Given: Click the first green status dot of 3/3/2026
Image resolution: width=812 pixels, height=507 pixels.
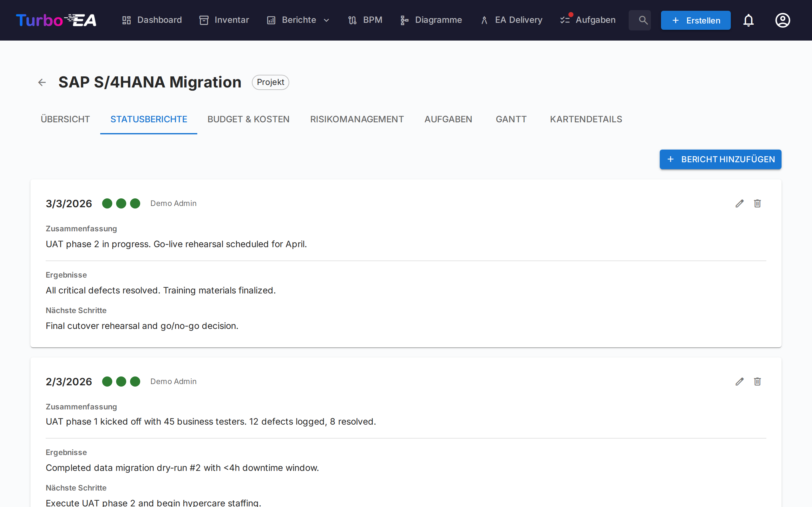Looking at the screenshot, I should tap(107, 203).
